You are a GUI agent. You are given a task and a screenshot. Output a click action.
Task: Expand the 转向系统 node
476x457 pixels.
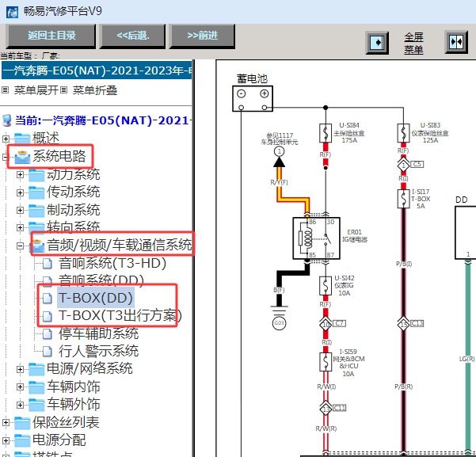pyautogui.click(x=20, y=227)
